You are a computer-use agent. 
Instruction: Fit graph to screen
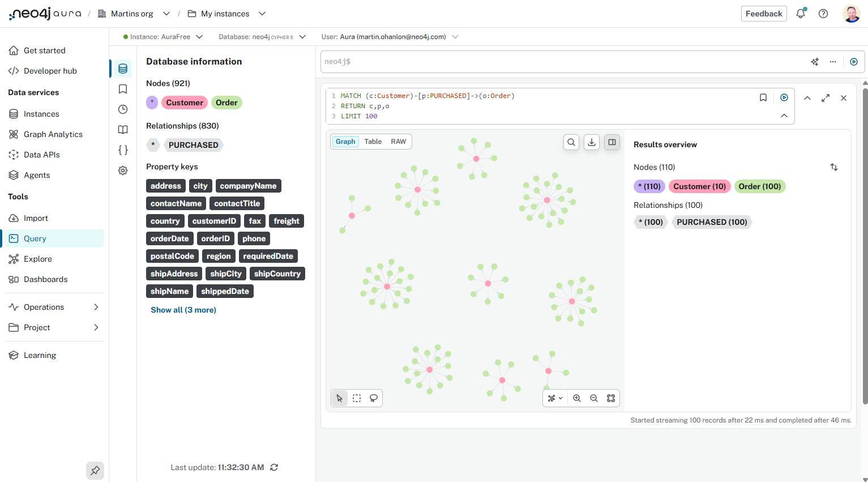pyautogui.click(x=611, y=398)
